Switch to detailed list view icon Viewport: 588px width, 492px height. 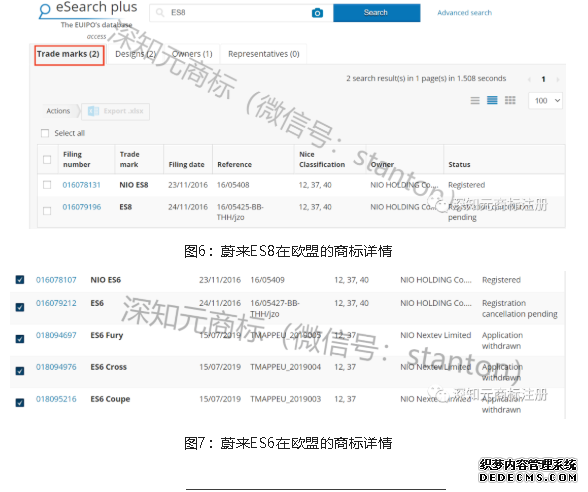pos(492,100)
